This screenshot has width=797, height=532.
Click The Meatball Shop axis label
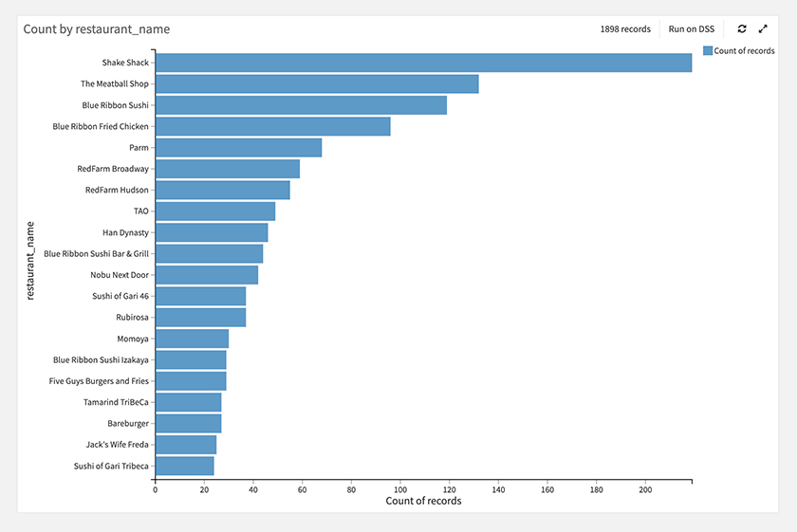(115, 83)
